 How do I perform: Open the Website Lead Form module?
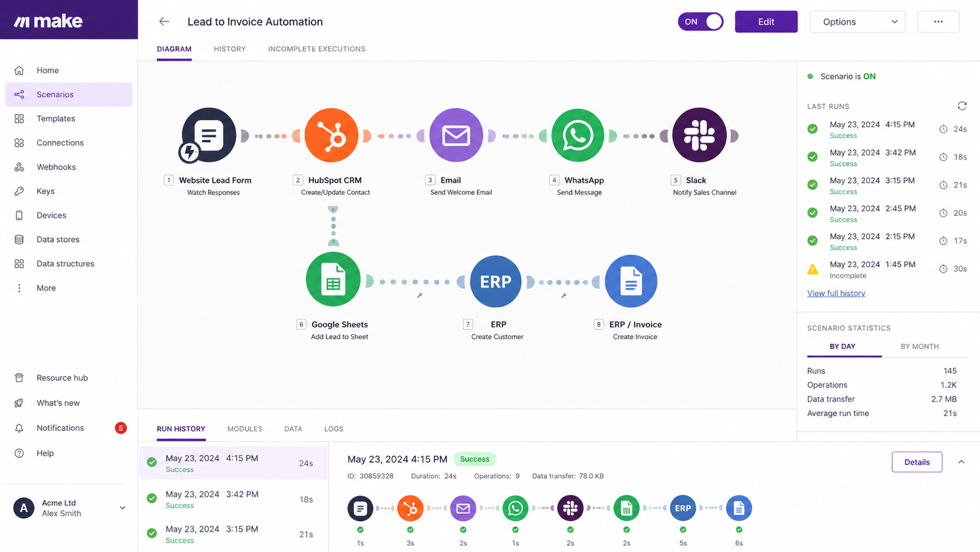[x=209, y=135]
